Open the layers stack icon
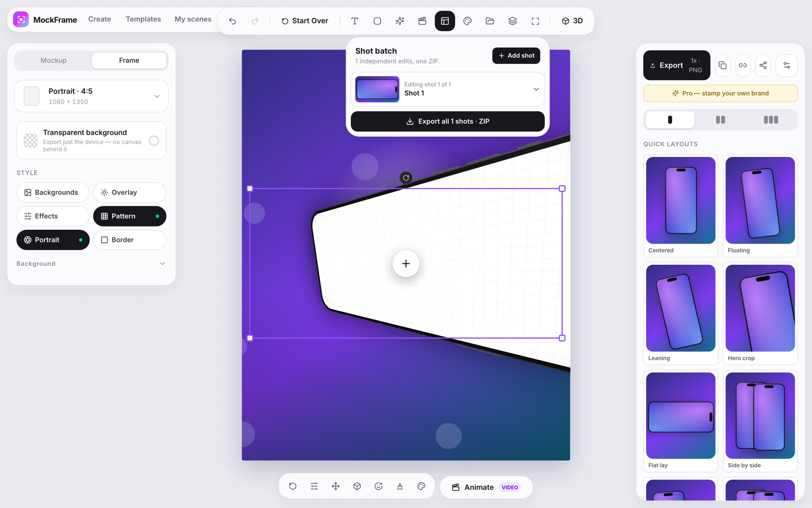Screen dimensions: 812x508 513,21
